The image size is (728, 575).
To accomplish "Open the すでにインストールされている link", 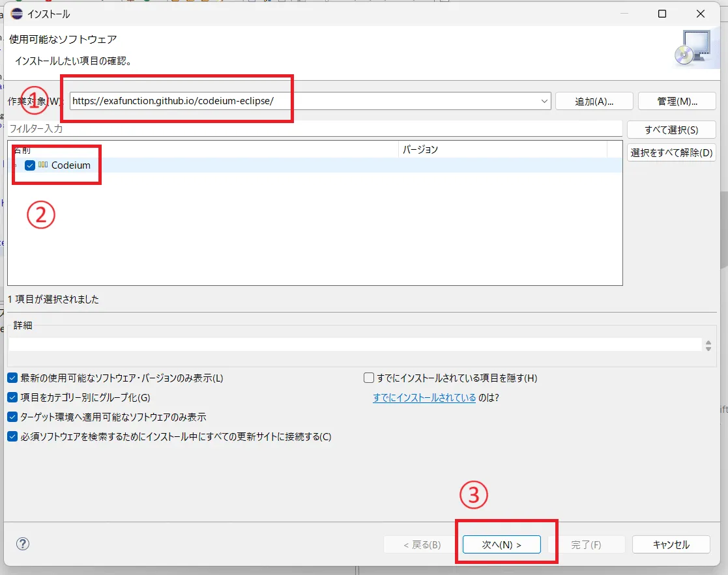I will (x=424, y=397).
